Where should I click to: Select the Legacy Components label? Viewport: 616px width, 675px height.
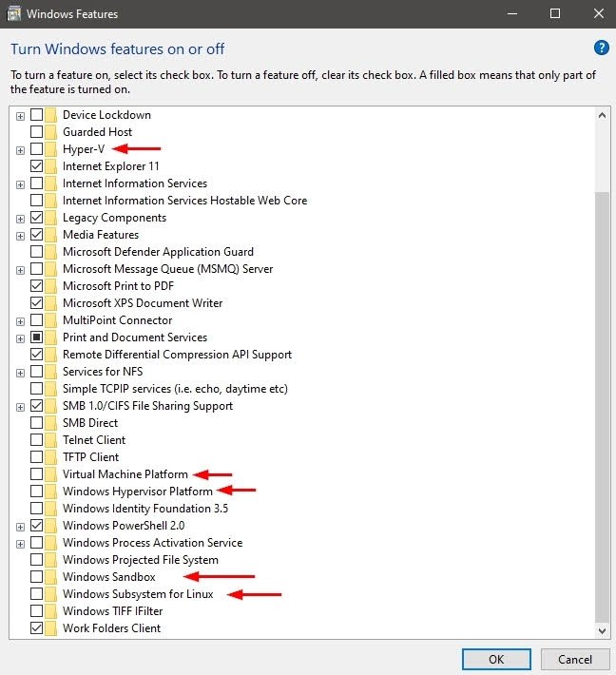114,218
